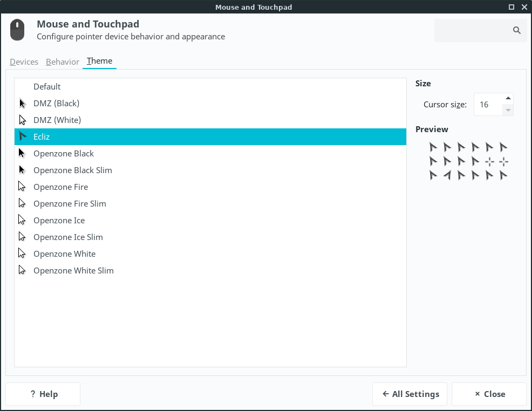
Task: Click the DMZ (White) cursor icon
Action: (22, 120)
